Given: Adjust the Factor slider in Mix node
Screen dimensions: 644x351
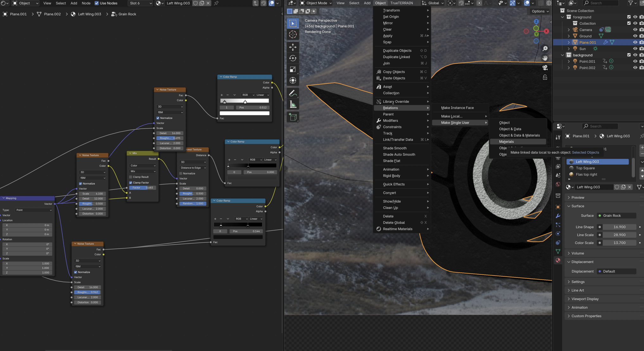Looking at the screenshot, I should (142, 188).
